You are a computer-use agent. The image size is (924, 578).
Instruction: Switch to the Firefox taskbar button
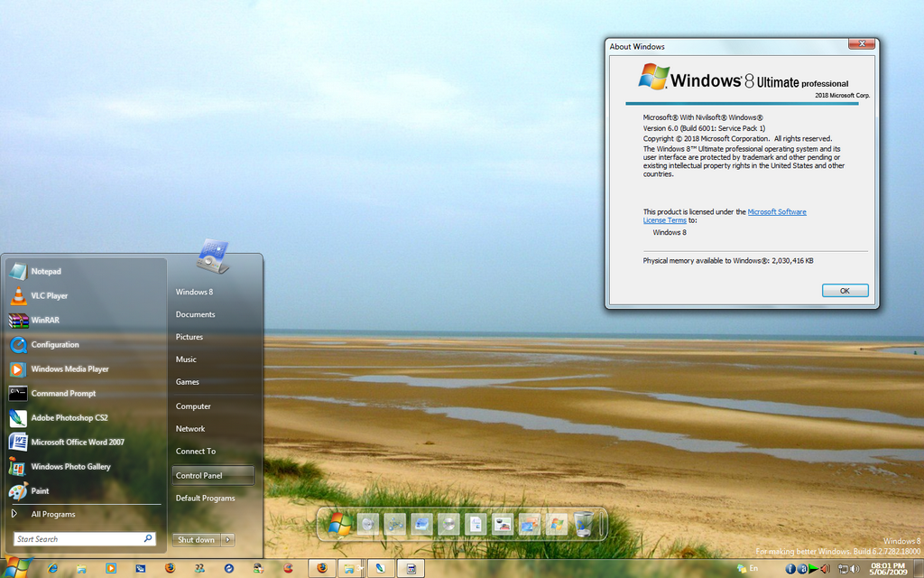322,569
